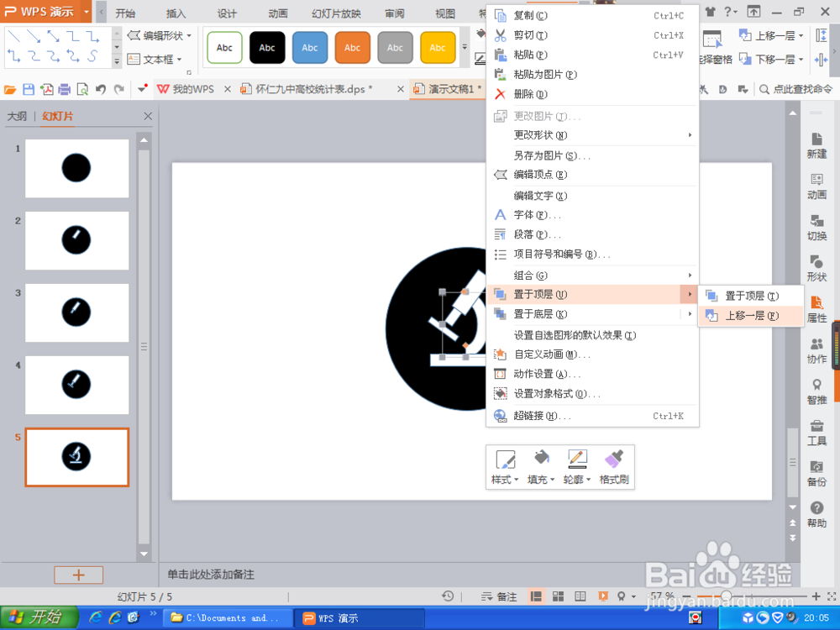Open the 帮助 sidebar panel icon
Viewport: 840px width, 630px height.
(x=816, y=515)
